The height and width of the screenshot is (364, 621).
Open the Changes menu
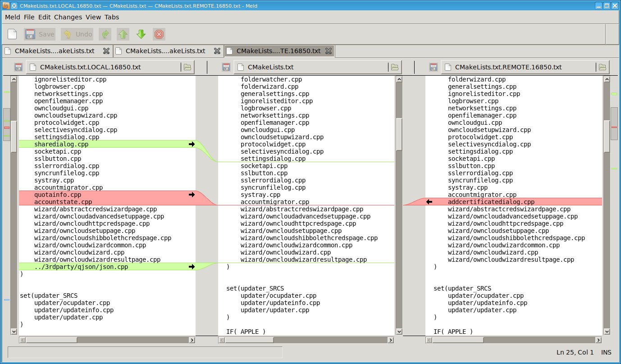[x=68, y=17]
